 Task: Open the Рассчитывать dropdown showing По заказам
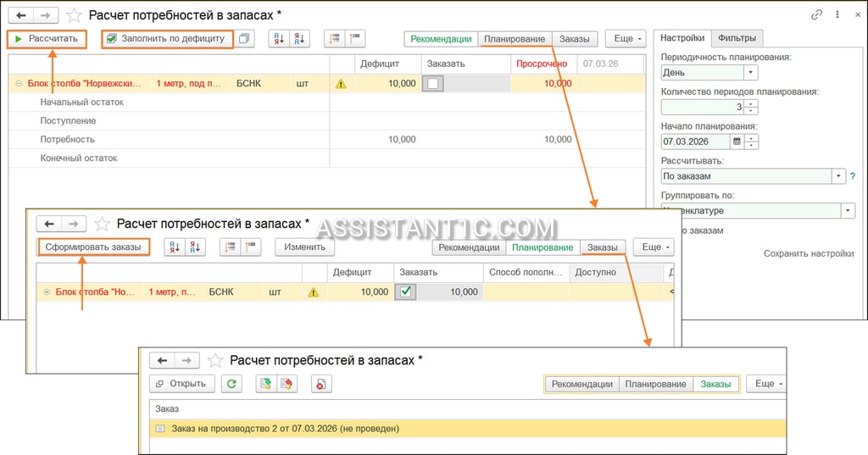click(838, 176)
